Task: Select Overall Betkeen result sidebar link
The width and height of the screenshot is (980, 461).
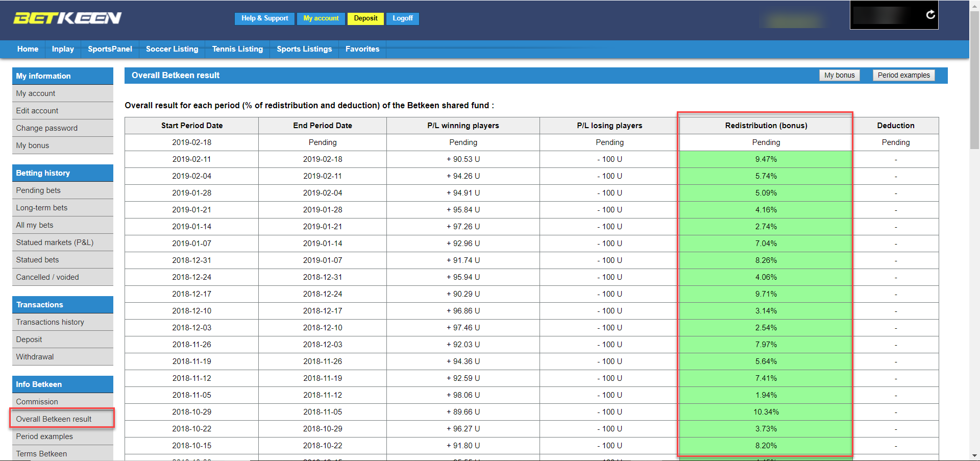Action: (x=63, y=419)
